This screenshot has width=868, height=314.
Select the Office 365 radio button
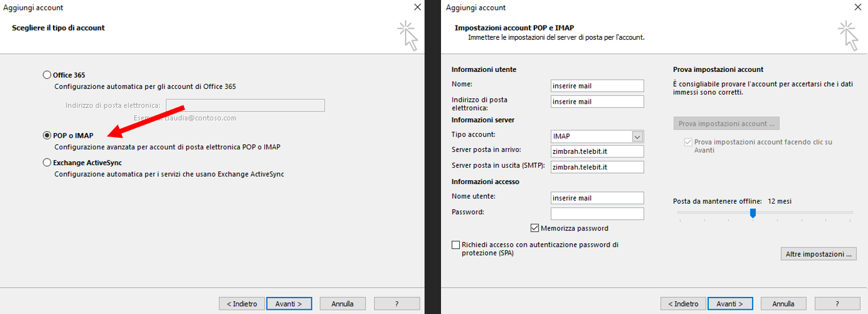(x=47, y=75)
